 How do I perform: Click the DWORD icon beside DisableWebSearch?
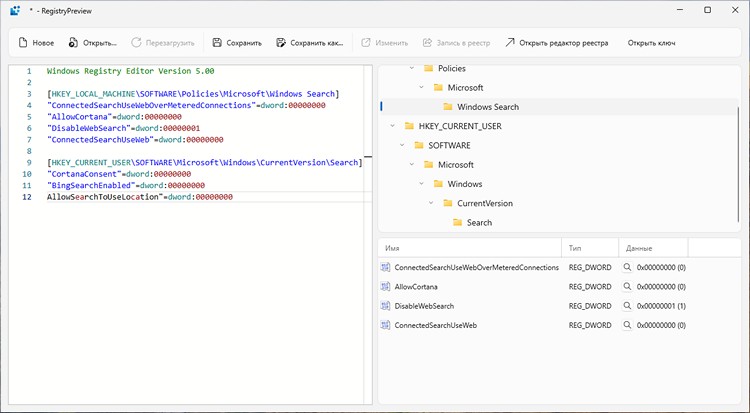[385, 306]
